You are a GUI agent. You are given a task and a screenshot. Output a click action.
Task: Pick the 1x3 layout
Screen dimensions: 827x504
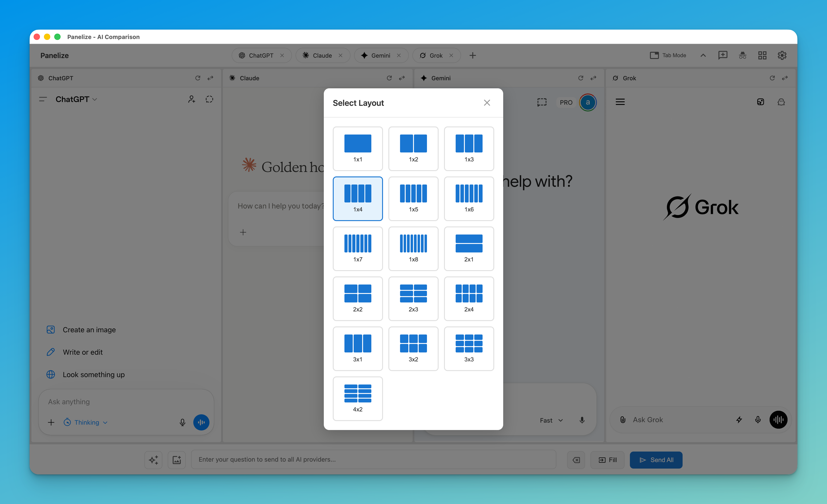click(469, 148)
